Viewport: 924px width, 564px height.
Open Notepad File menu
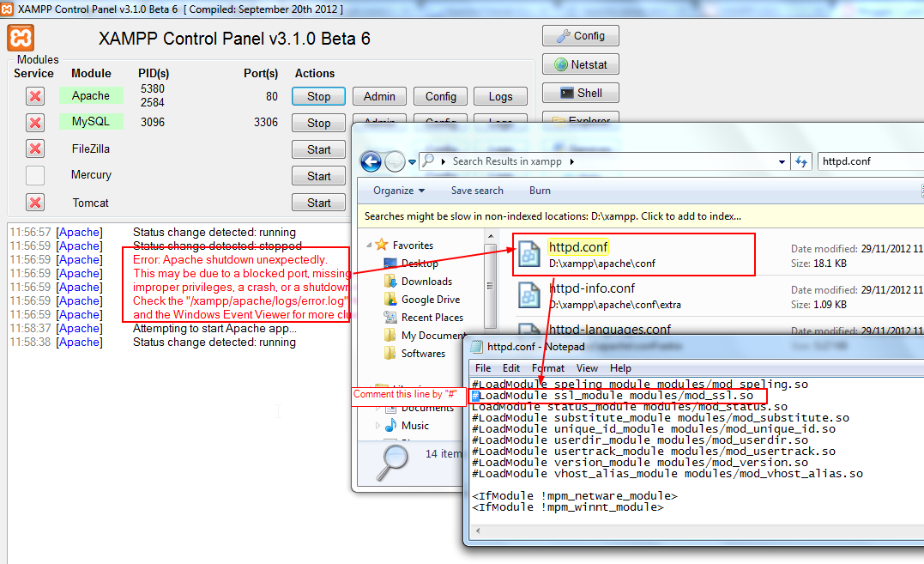click(483, 368)
